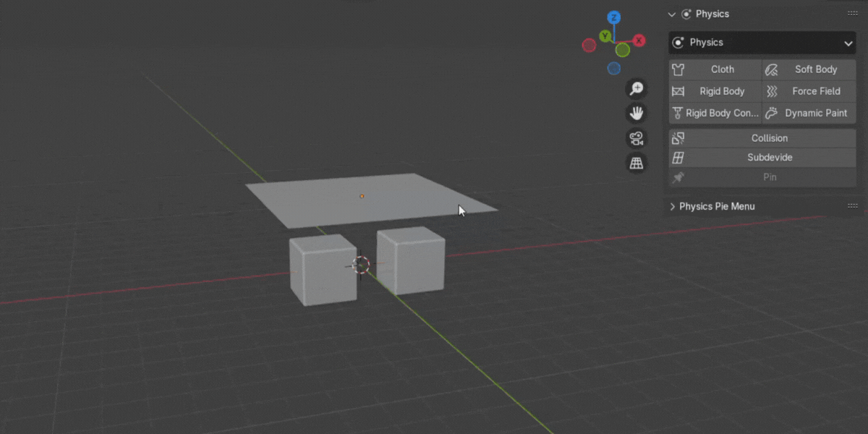
Task: Click the unlabeled blue negative Z gizmo circle
Action: click(x=614, y=69)
